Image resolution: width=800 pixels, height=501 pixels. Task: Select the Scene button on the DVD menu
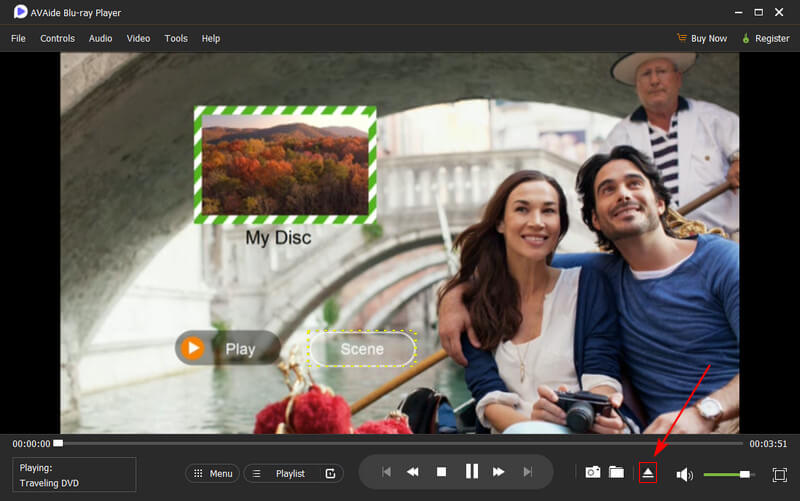coord(361,349)
